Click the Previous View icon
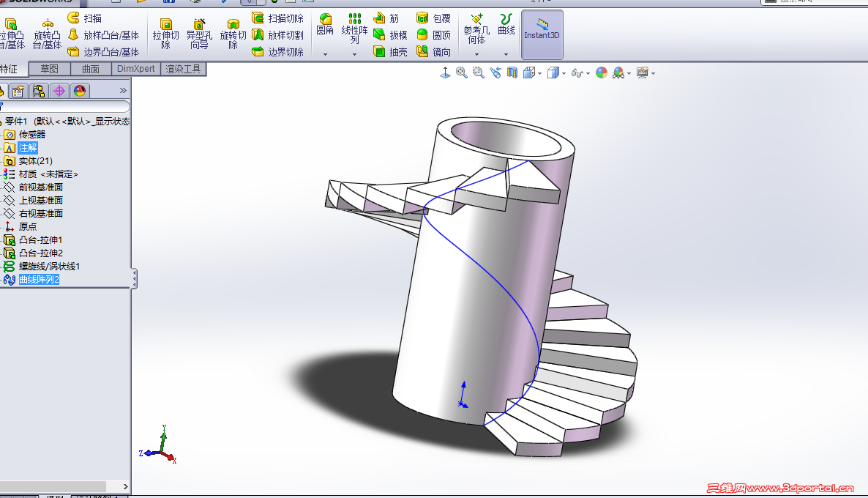Screen dimensions: 868x498 [495, 73]
